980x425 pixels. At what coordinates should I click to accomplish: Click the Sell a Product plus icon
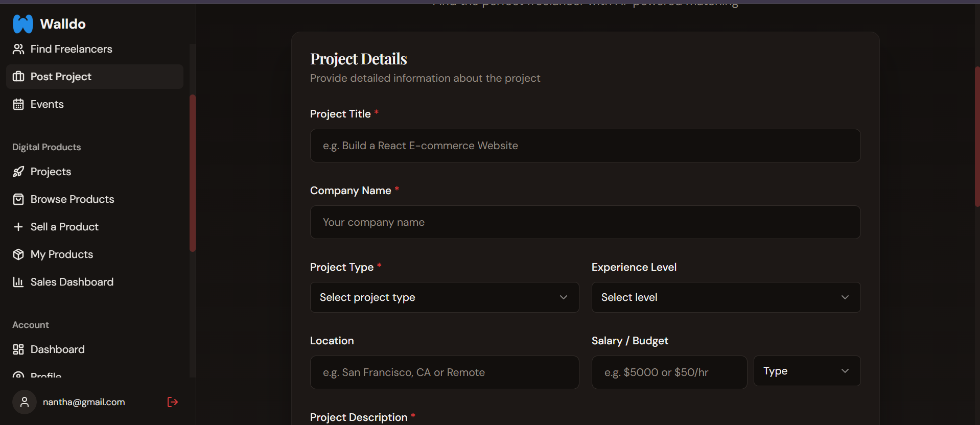click(18, 227)
